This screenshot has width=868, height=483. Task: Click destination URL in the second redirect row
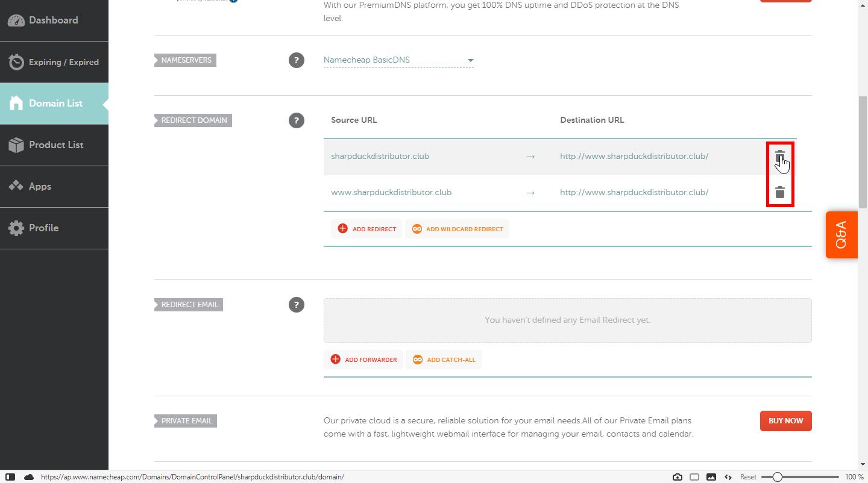tap(634, 193)
